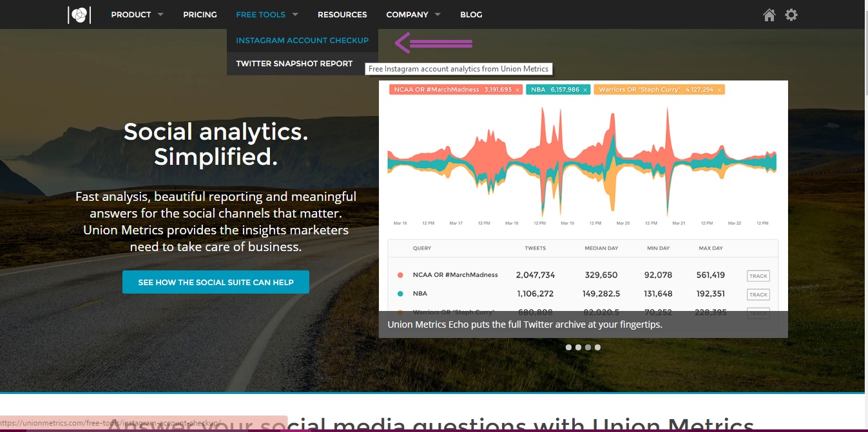Click the 561,419 max day value
Screen dimensions: 868x432
pyautogui.click(x=711, y=275)
